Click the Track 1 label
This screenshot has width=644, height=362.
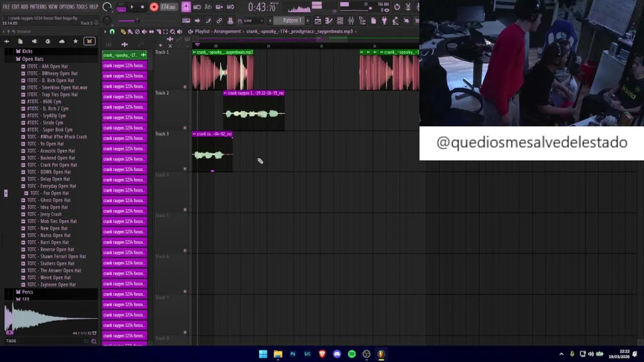pyautogui.click(x=162, y=52)
